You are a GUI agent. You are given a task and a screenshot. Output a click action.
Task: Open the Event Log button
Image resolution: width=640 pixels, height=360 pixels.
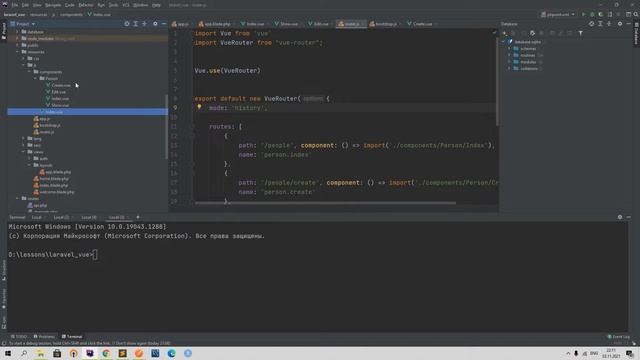[618, 337]
